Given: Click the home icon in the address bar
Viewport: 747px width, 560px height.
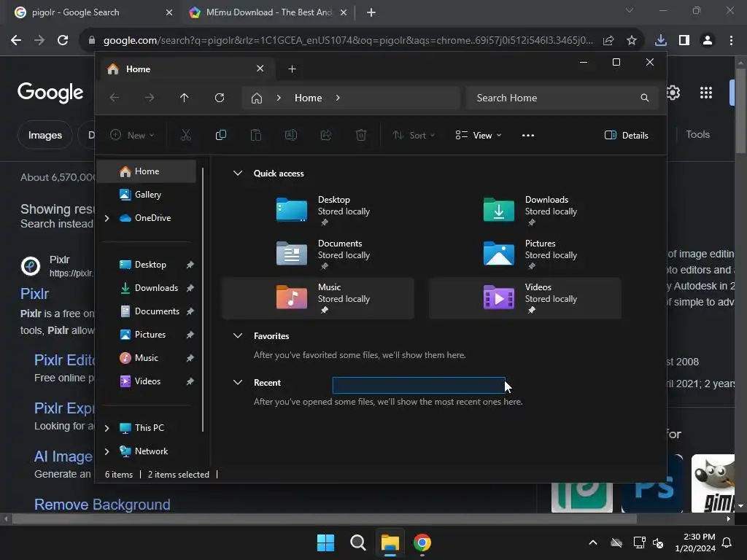Looking at the screenshot, I should point(257,98).
